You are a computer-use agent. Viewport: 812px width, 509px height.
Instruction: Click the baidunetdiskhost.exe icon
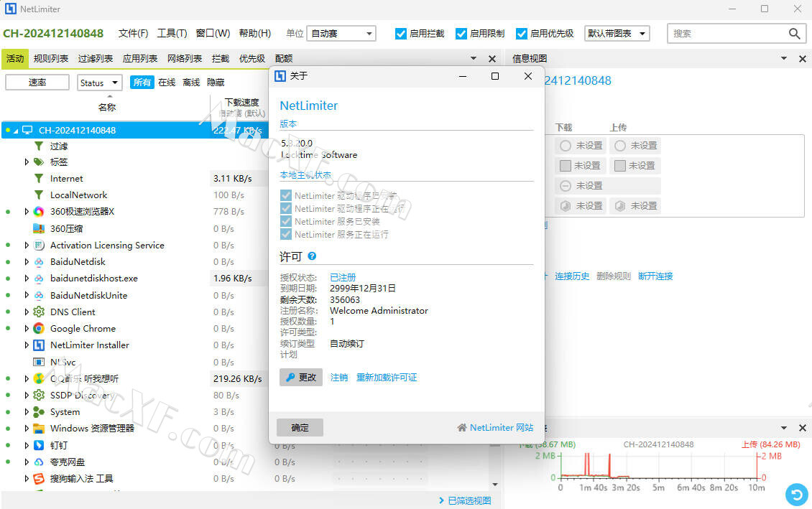tap(39, 279)
